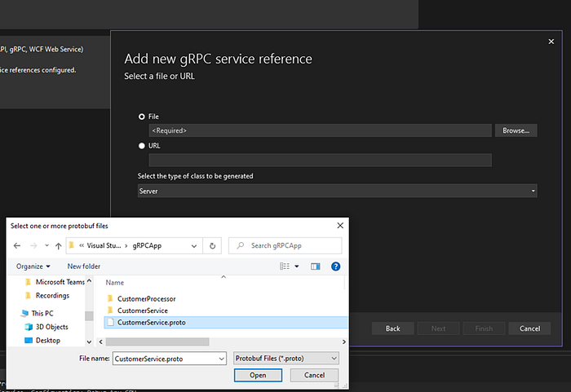Click the horizontal scrollbar in file list
The height and width of the screenshot is (392, 571).
coord(157,341)
